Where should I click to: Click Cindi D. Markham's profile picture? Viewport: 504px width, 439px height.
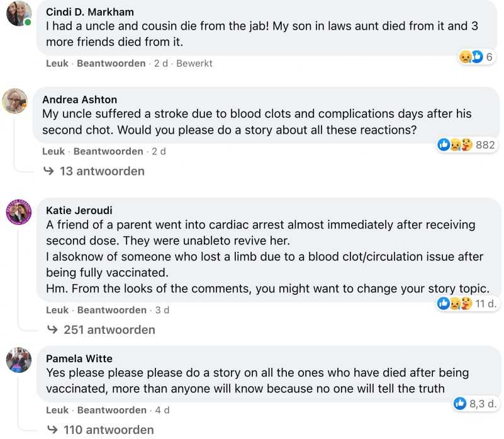click(19, 14)
